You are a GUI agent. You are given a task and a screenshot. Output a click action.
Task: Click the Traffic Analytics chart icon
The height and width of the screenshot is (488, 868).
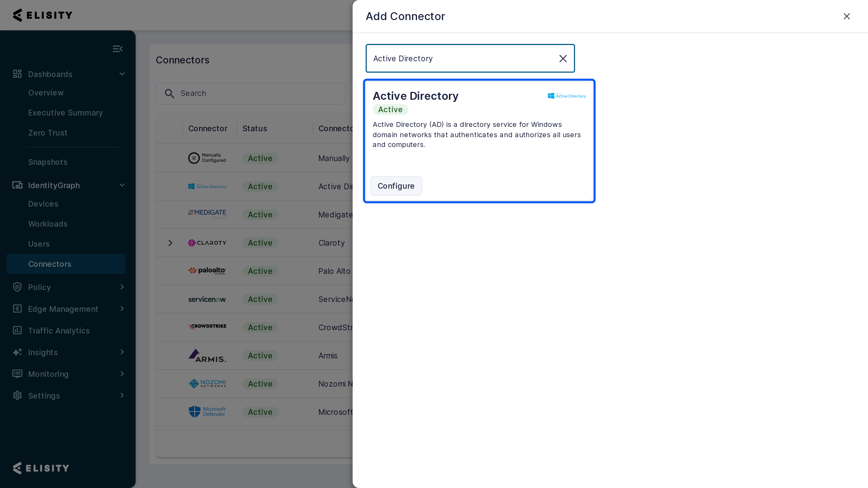coord(17,330)
